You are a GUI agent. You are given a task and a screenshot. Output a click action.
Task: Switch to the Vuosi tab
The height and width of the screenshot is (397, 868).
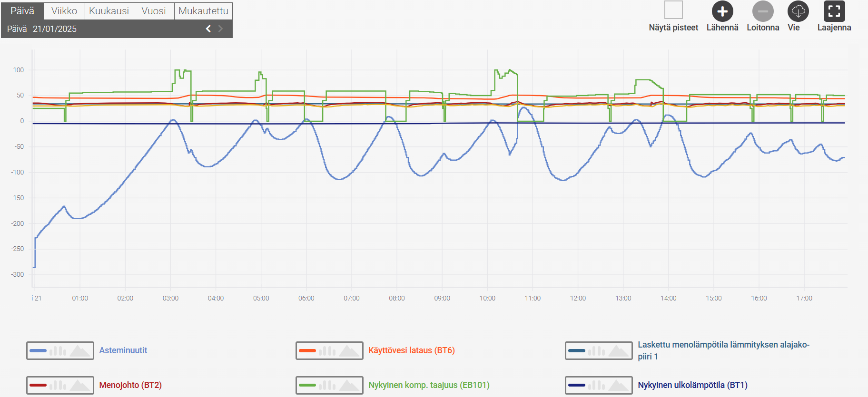154,11
